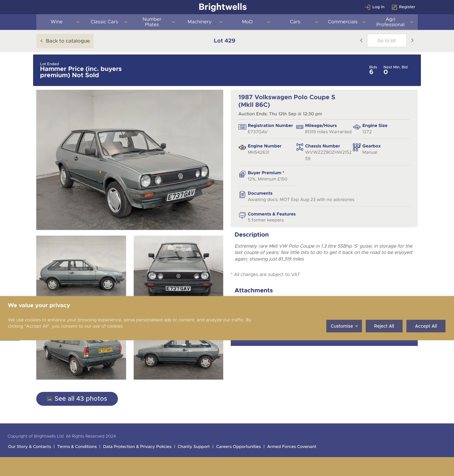The image size is (454, 476).
Task: Expand the Machinery chevron
Action: 221,22
